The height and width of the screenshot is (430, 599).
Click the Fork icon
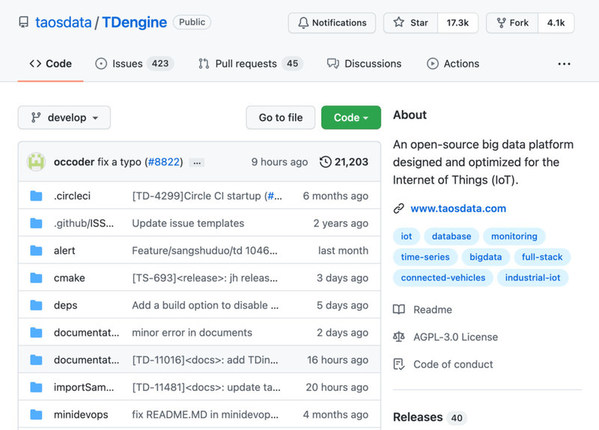pos(501,23)
